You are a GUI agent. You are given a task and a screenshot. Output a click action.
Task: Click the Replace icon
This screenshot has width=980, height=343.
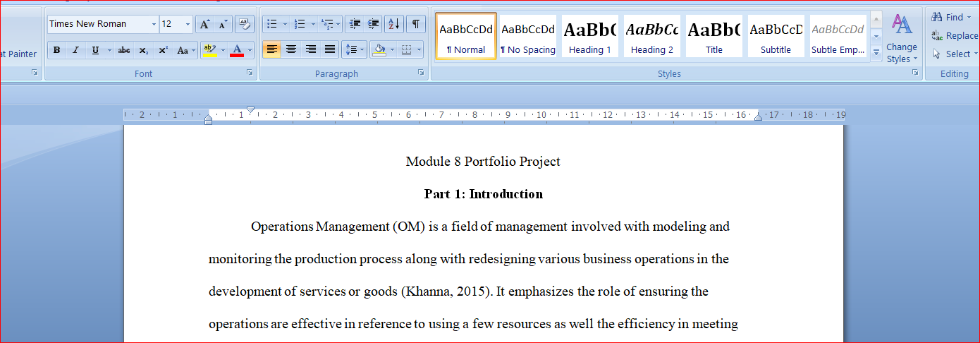click(x=937, y=35)
